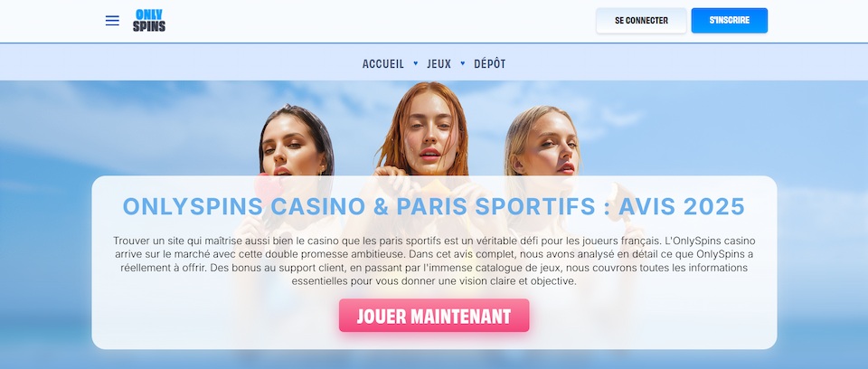
Task: Open the JEUX section
Action: point(439,63)
